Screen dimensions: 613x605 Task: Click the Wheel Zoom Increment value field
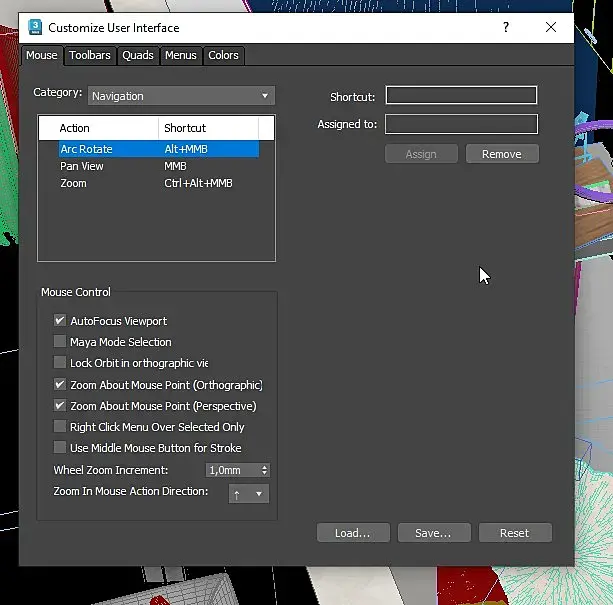click(233, 470)
